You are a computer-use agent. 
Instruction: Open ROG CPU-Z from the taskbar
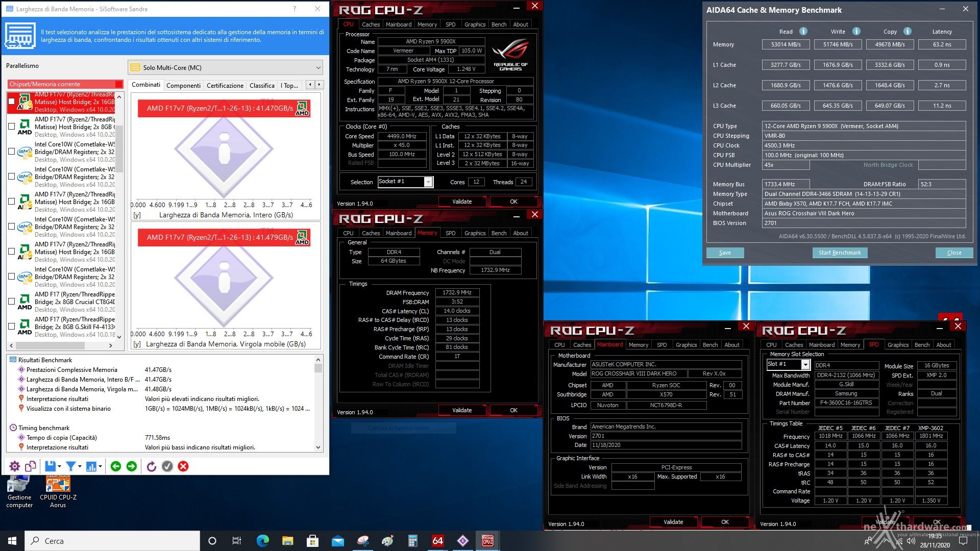point(488,541)
